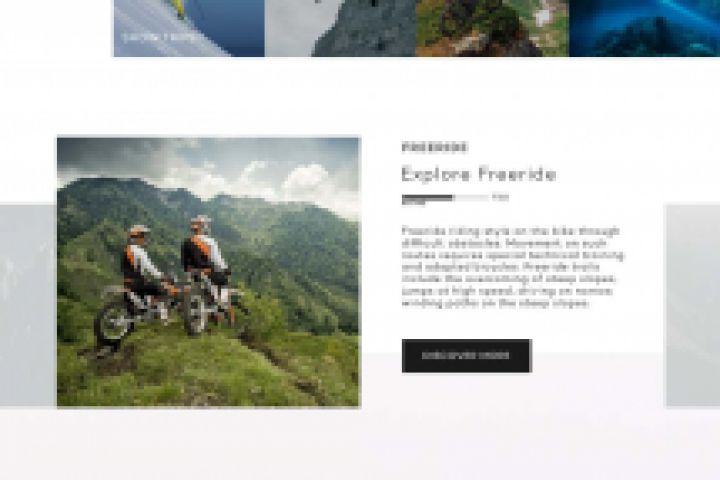This screenshot has width=720, height=480.
Task: Show the next slide on the right
Action: [693, 305]
